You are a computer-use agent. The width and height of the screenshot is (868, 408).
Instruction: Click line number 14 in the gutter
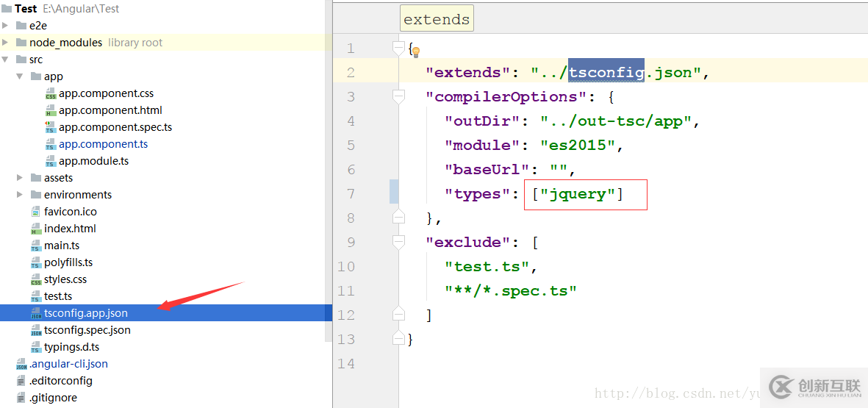[346, 364]
